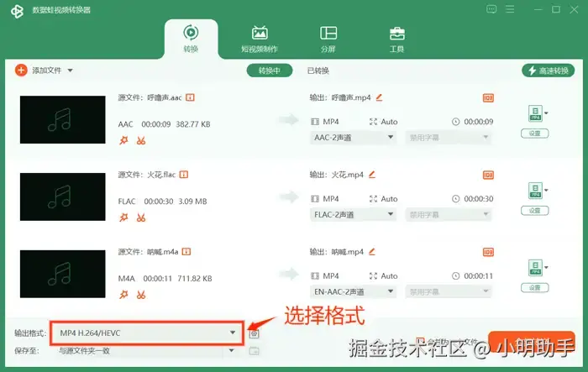Open the AAC-2声道 audio track dropdown
The image size is (588, 372).
(354, 138)
